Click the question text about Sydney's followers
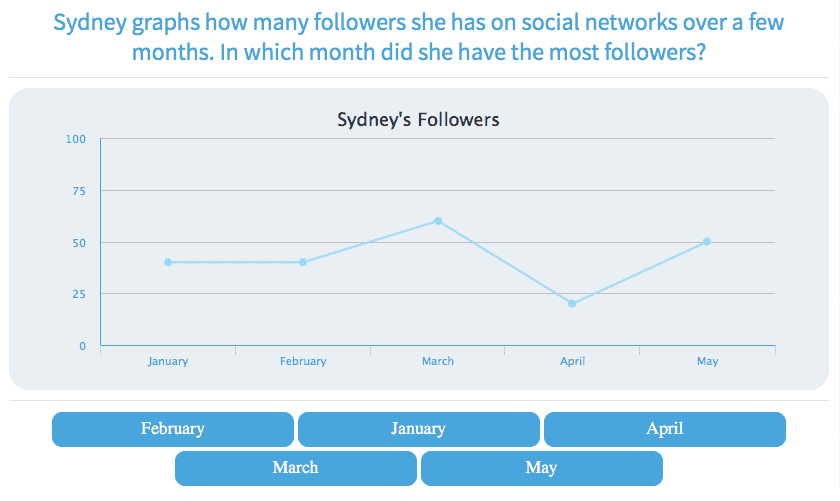Viewport: 840px width, 501px height. [x=419, y=37]
